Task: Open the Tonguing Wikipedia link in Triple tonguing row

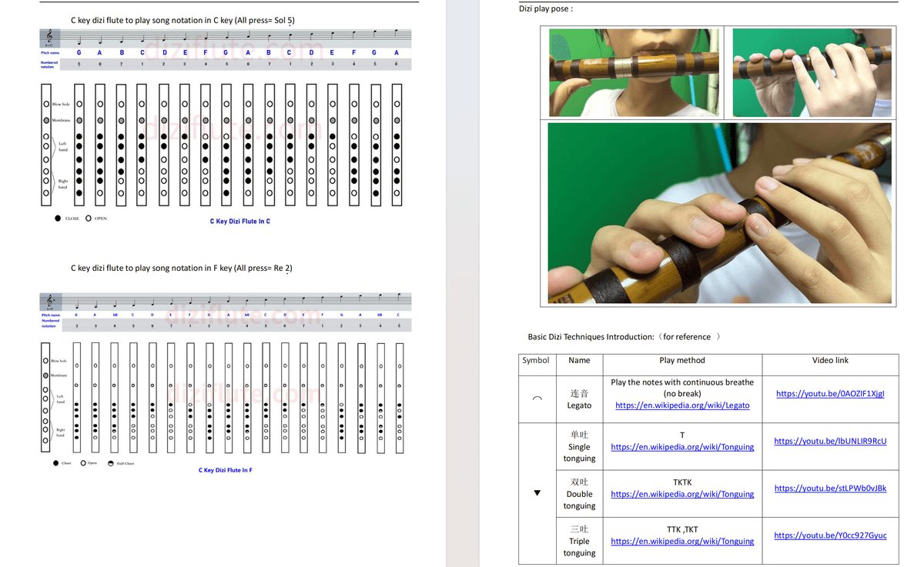Action: 682,541
